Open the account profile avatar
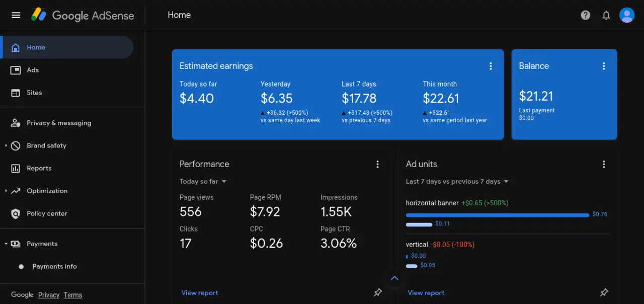 [x=627, y=15]
